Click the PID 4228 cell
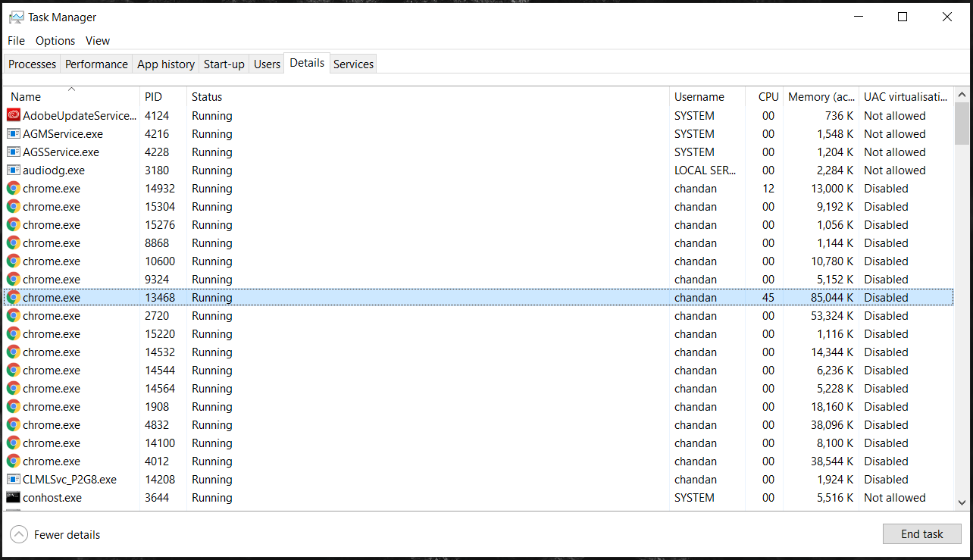 click(157, 152)
